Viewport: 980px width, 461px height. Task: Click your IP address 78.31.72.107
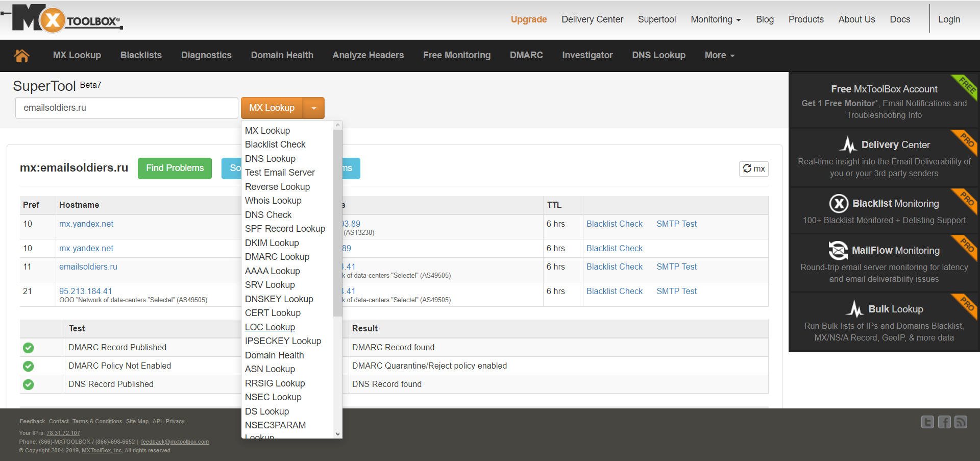63,433
